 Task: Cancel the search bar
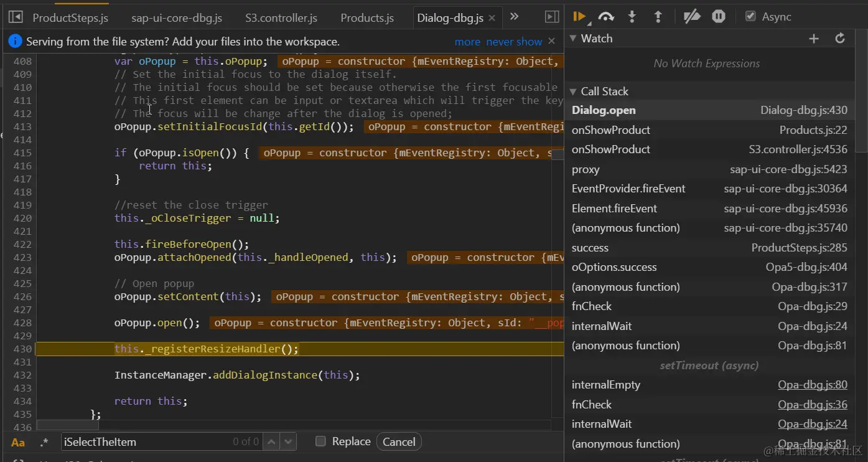pos(399,442)
